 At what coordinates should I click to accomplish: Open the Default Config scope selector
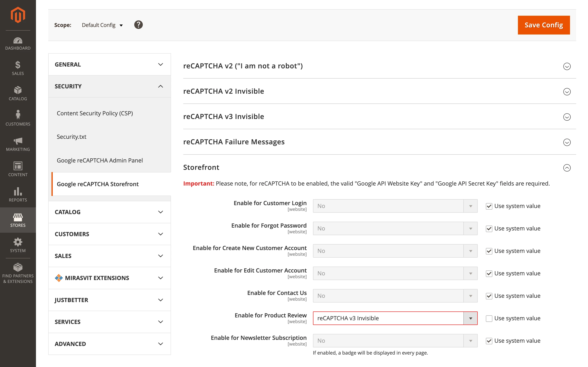(x=102, y=25)
